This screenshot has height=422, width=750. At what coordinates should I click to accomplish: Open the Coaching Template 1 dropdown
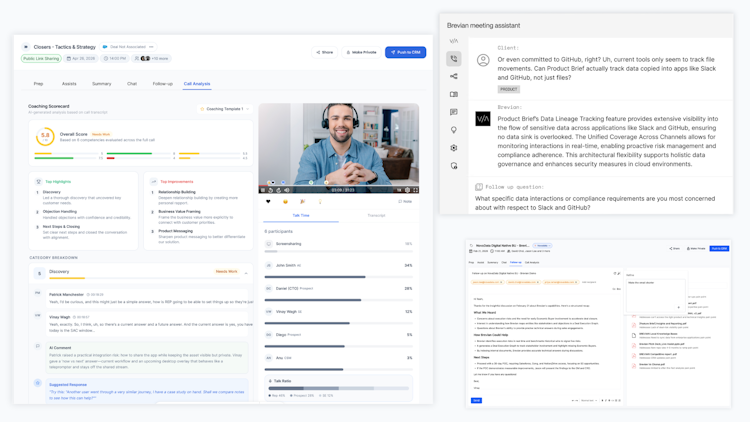coord(225,109)
